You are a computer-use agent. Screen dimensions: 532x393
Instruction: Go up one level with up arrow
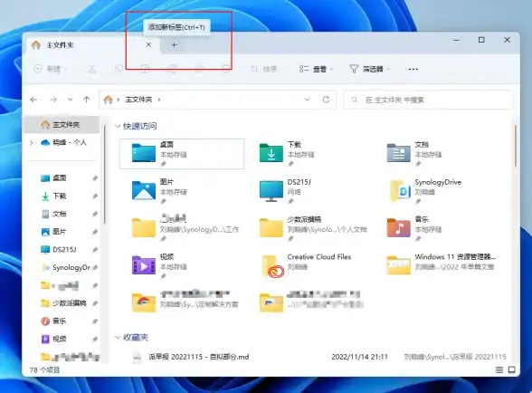click(87, 100)
